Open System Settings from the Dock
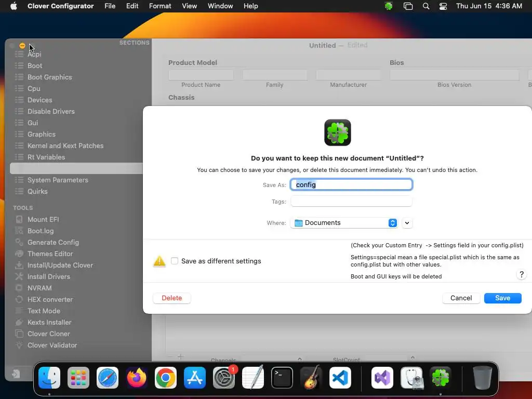The image size is (532, 399). pyautogui.click(x=224, y=378)
